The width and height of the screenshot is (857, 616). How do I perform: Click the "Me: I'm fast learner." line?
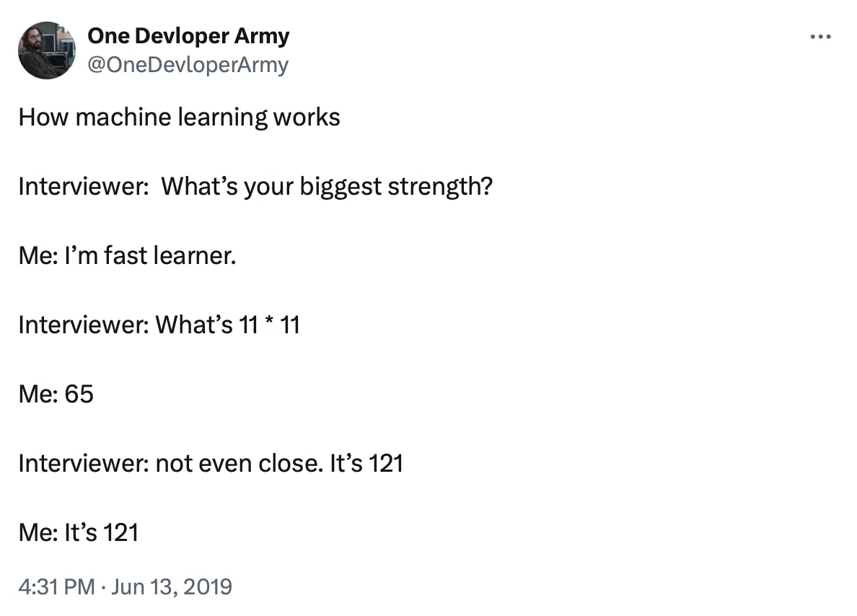pyautogui.click(x=127, y=255)
